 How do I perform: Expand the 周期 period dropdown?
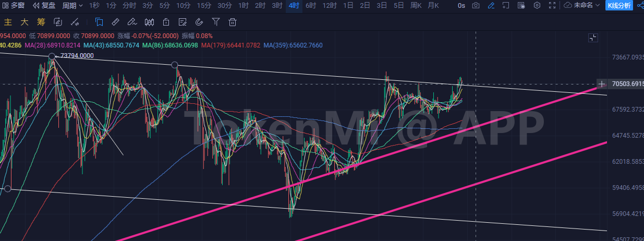tap(72, 6)
